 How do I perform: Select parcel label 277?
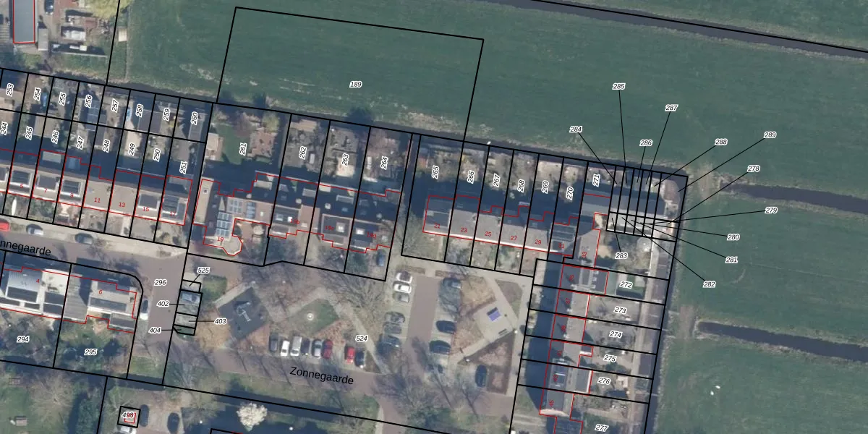tap(601, 428)
